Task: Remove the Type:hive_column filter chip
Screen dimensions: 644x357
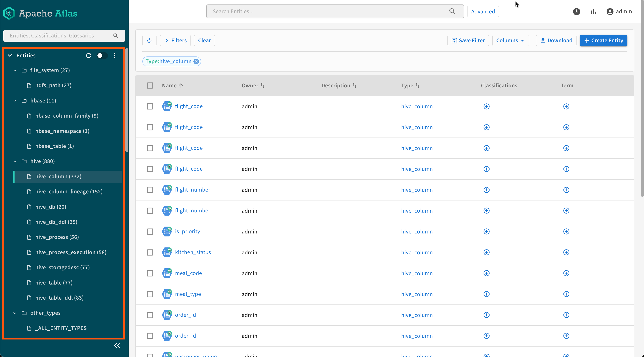Action: point(197,61)
